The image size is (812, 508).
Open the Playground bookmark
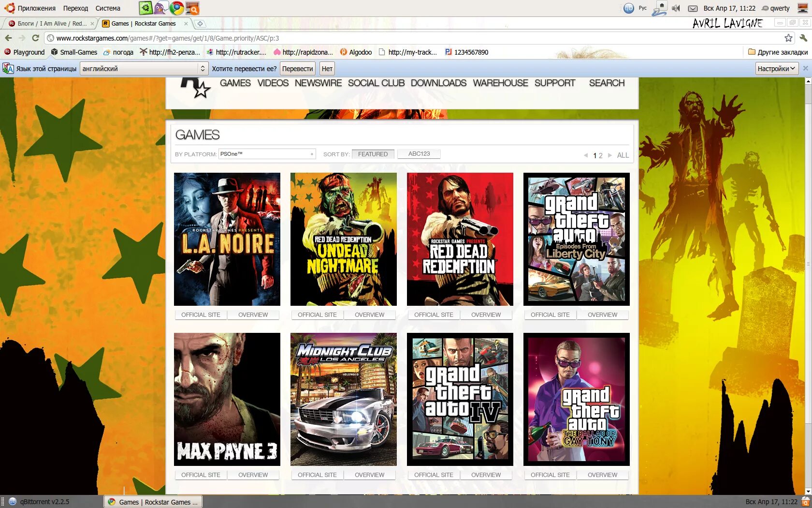tap(24, 52)
